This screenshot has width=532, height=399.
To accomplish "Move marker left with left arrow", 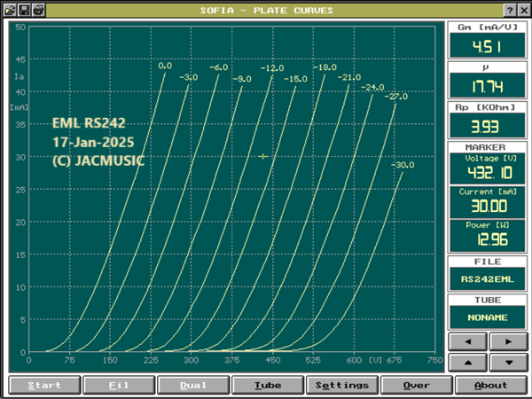I will tap(468, 341).
